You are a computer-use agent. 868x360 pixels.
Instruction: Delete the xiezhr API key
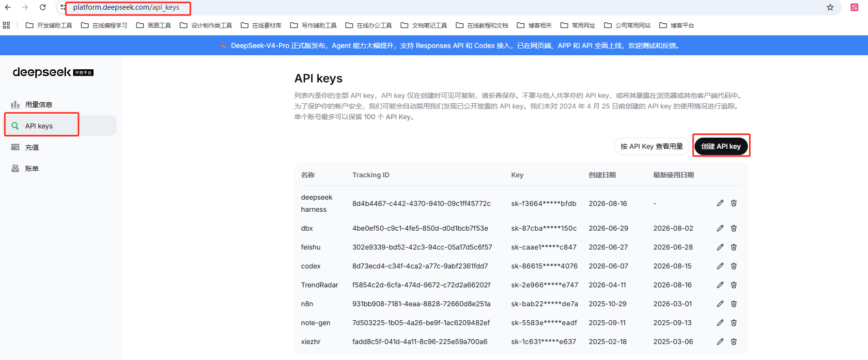[x=734, y=342]
